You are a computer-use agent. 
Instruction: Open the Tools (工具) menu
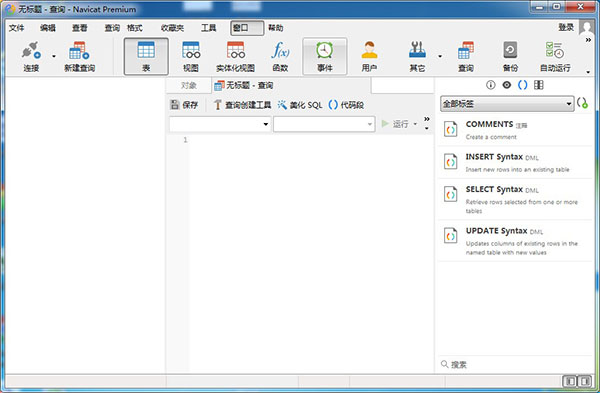209,28
